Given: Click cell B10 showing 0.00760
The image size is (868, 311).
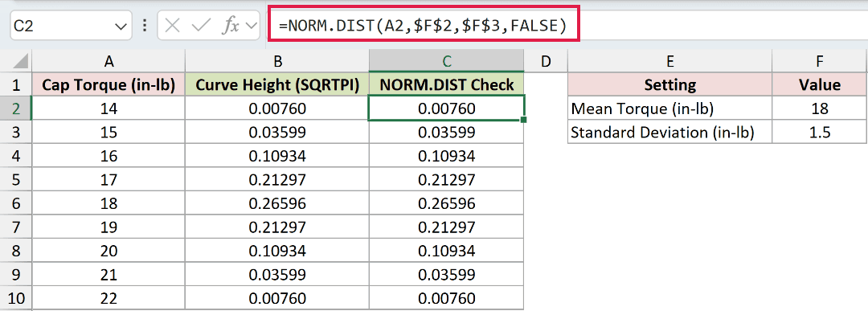Looking at the screenshot, I should [277, 298].
